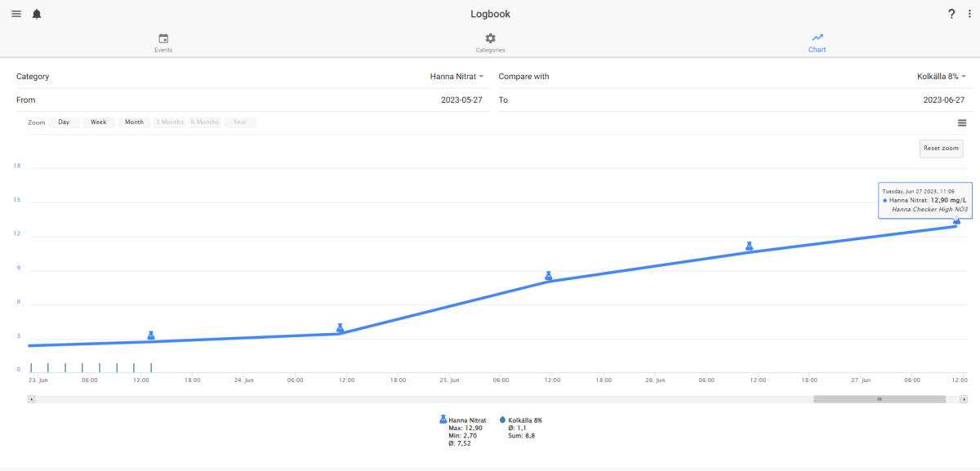Open the help question mark

[951, 14]
